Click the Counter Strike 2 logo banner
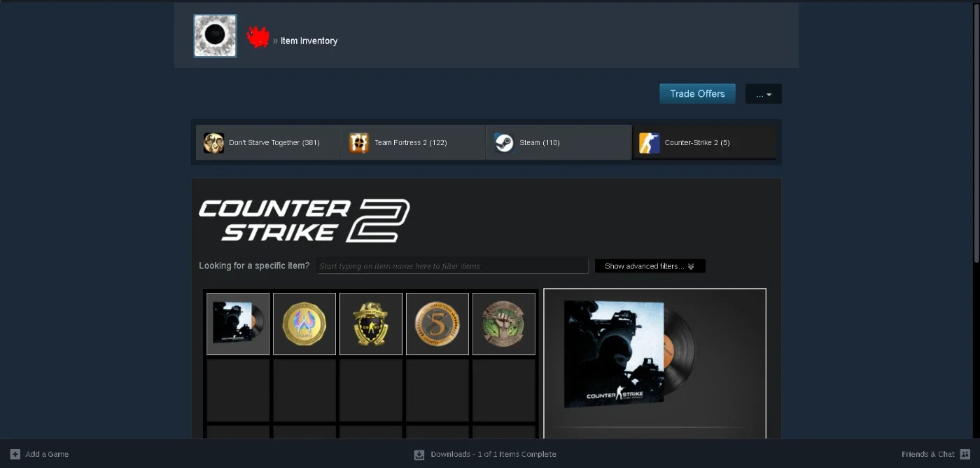The height and width of the screenshot is (468, 980). (x=304, y=220)
